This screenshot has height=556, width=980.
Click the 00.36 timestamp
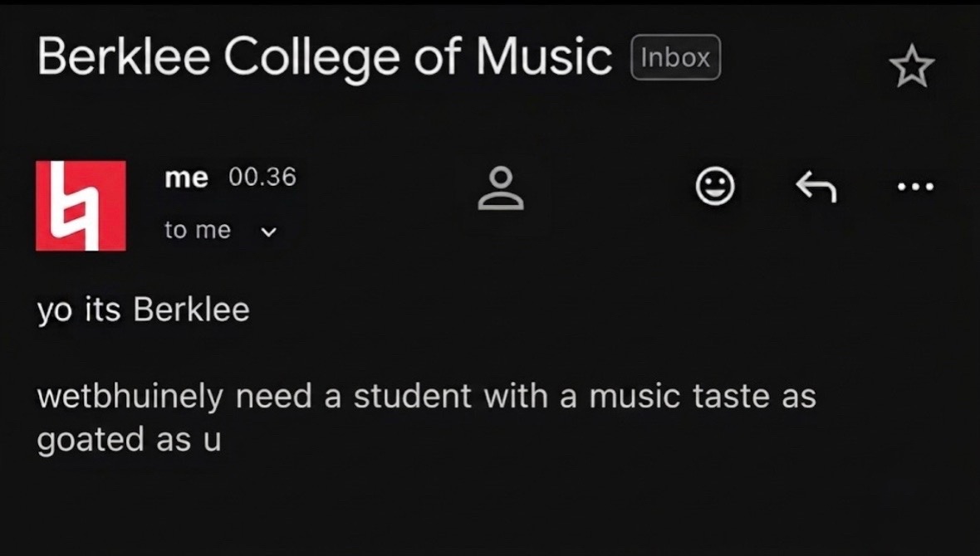[x=262, y=177]
